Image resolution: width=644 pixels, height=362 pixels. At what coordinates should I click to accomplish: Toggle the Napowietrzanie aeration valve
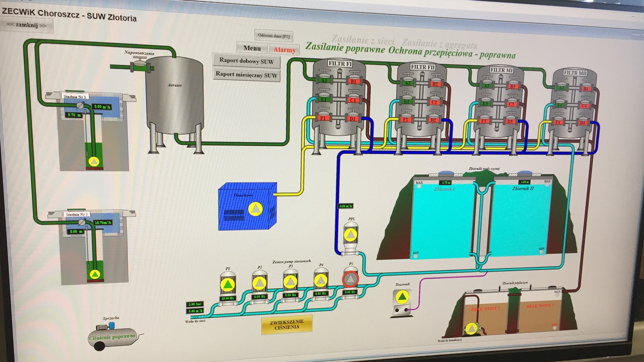click(x=140, y=66)
